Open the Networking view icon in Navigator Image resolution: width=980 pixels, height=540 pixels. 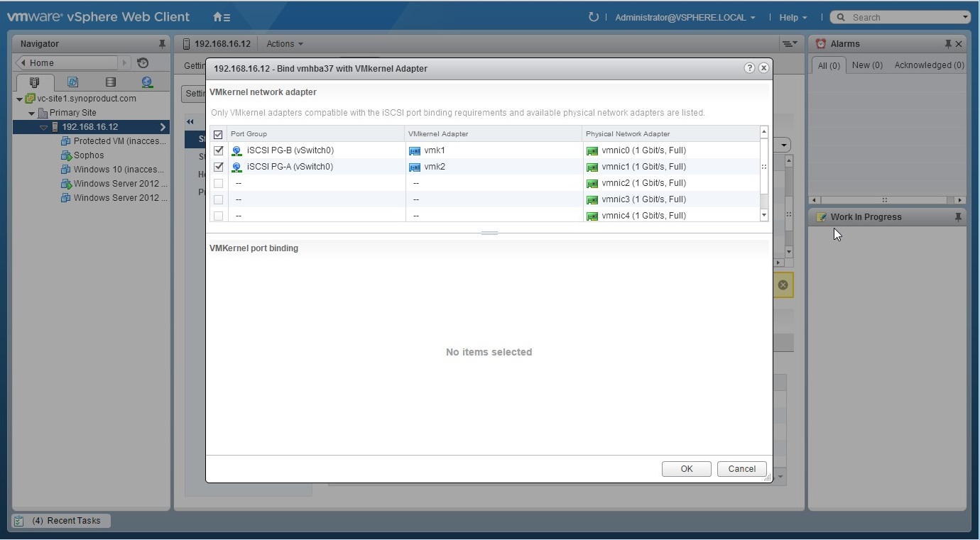[x=146, y=82]
